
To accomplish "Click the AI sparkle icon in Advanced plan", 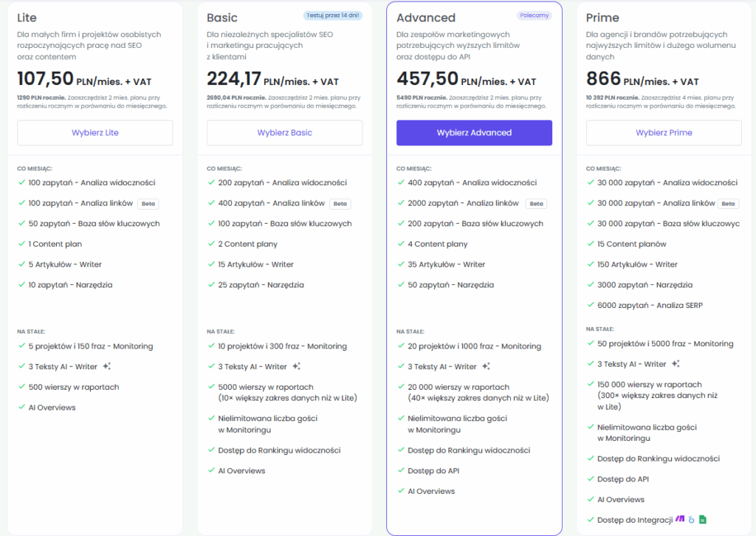I will click(486, 366).
